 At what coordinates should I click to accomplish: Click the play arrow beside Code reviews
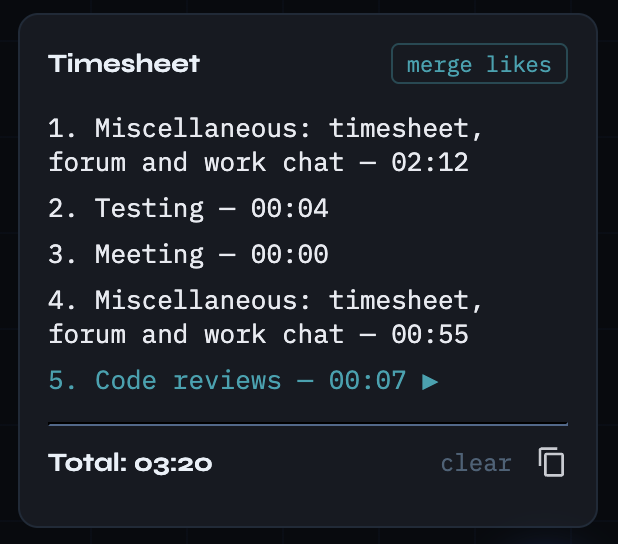tap(430, 380)
